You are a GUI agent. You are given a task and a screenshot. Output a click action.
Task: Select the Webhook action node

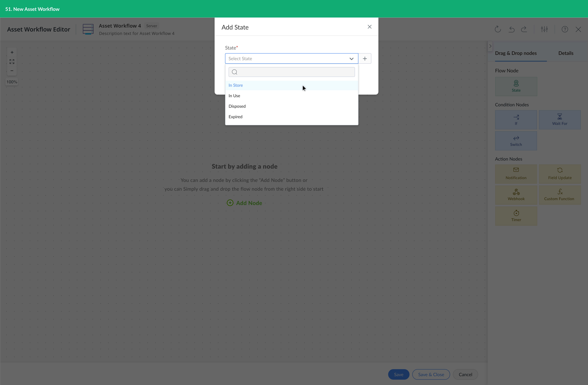(x=516, y=195)
